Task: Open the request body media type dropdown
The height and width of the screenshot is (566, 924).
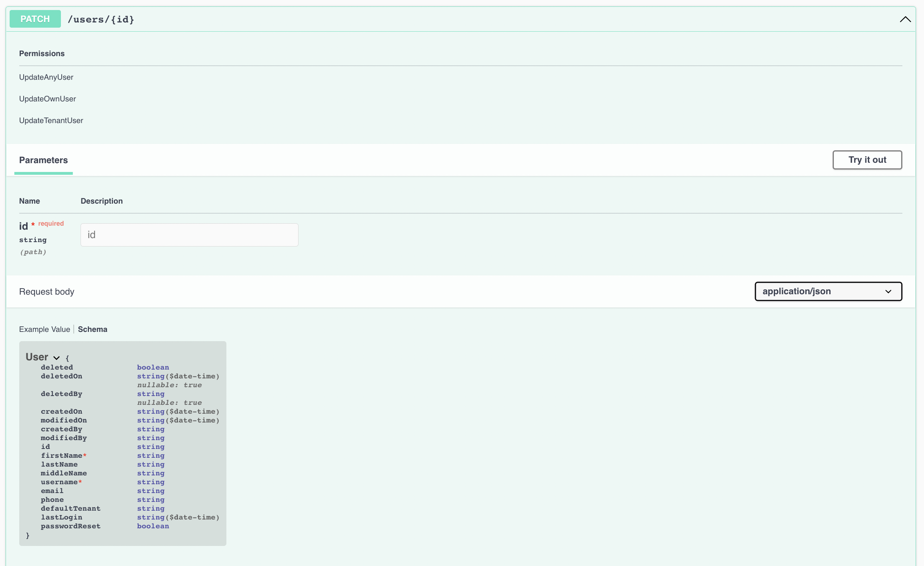Action: [x=828, y=291]
